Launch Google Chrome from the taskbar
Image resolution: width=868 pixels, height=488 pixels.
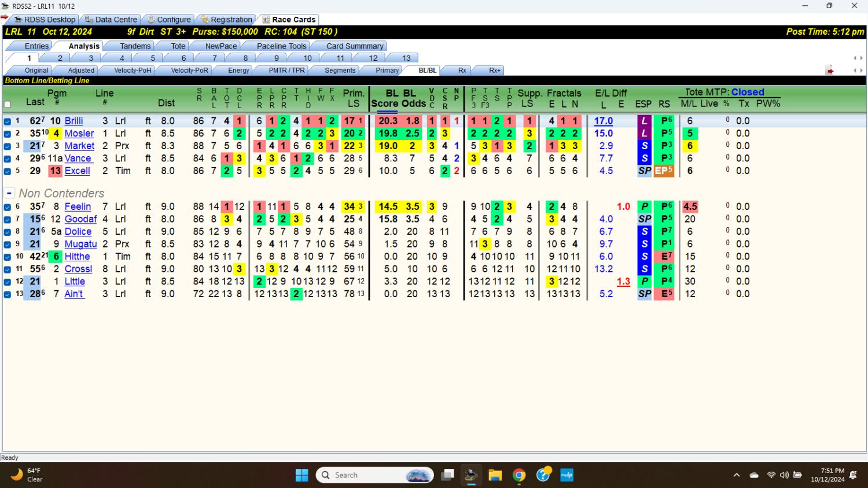point(519,475)
